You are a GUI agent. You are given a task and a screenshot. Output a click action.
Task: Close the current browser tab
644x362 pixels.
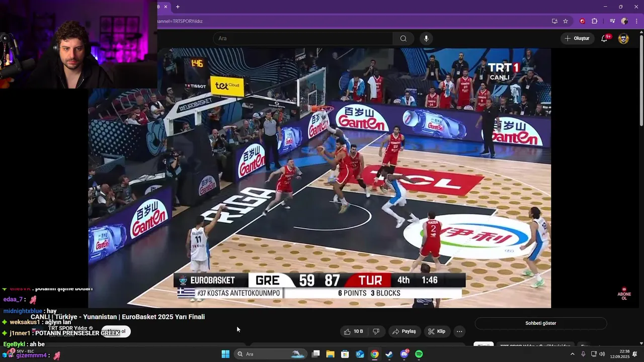(166, 7)
